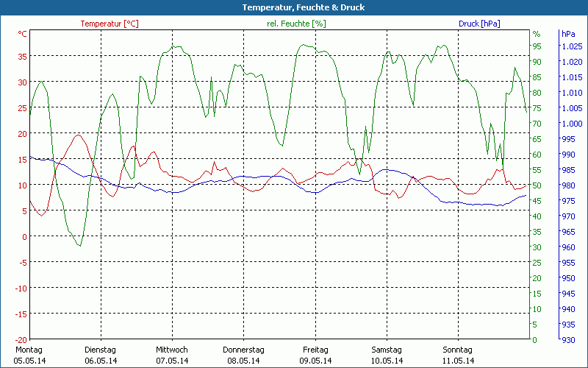
Task: Click the red '-15' temperature axis value
Action: click(x=21, y=314)
